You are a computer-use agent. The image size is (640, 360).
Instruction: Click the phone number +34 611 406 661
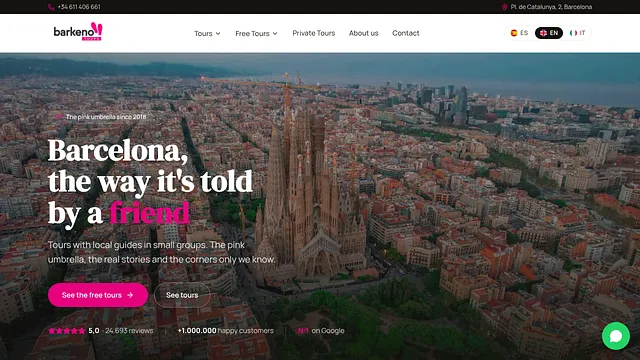click(79, 7)
